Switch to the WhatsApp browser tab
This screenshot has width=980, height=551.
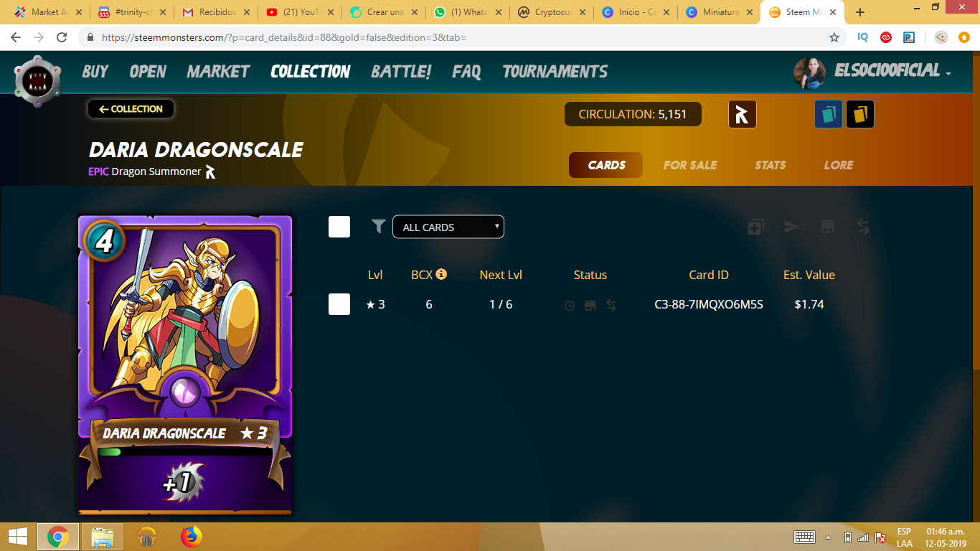pyautogui.click(x=468, y=12)
